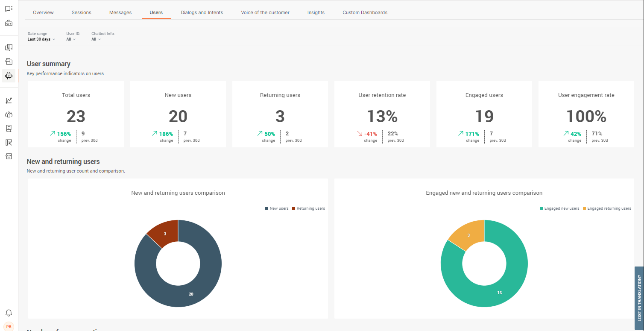The image size is (644, 331).
Task: Open the User ID filter dropdown
Action: point(71,39)
